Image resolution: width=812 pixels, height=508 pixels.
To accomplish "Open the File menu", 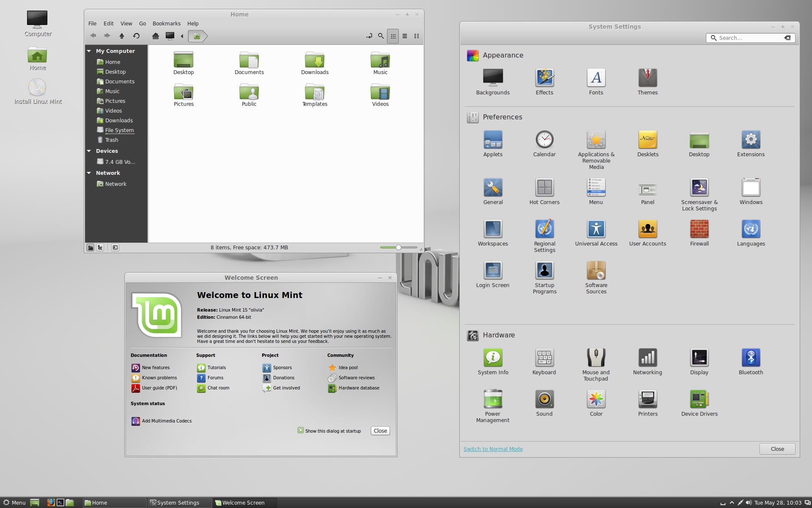I will click(x=92, y=23).
